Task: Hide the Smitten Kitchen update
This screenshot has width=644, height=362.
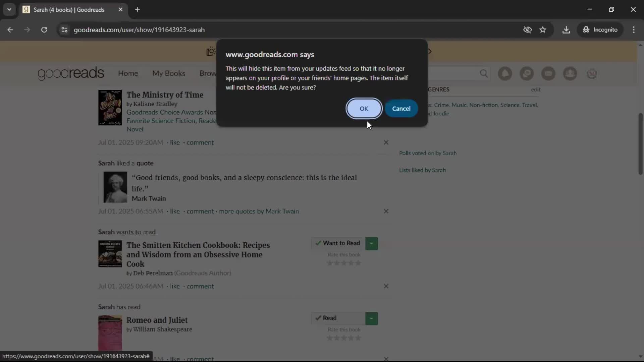Action: (x=386, y=286)
